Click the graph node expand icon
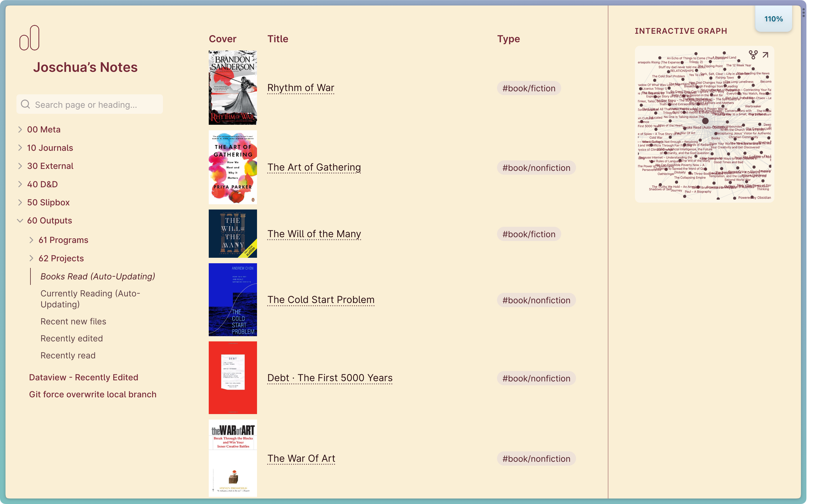Screen dimensions: 813x504 tap(765, 55)
